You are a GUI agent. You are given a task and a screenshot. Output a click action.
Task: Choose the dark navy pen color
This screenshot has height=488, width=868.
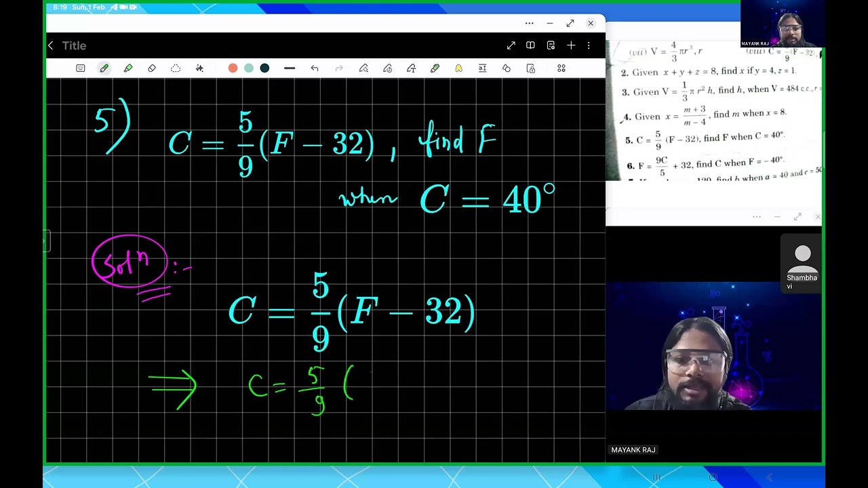coord(264,68)
